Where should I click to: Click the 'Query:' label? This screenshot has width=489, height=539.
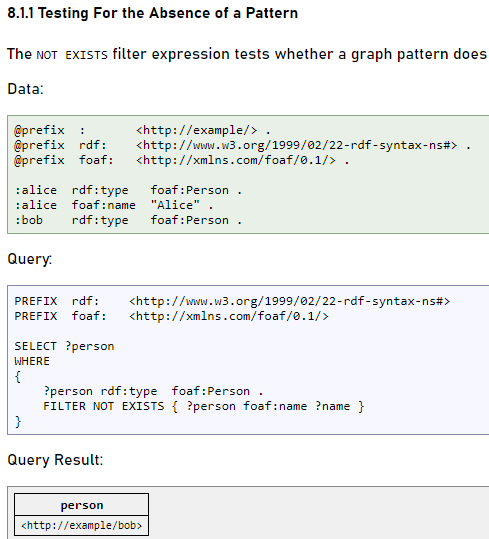coord(30,259)
